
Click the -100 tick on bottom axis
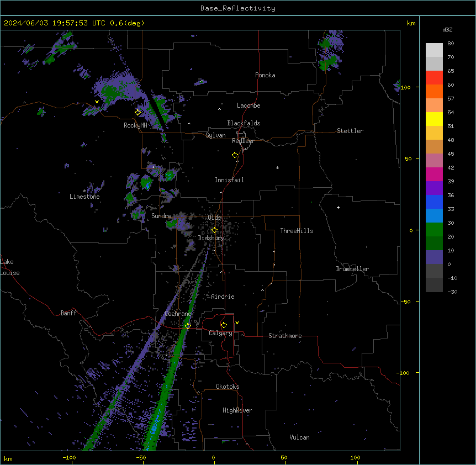coord(69,458)
